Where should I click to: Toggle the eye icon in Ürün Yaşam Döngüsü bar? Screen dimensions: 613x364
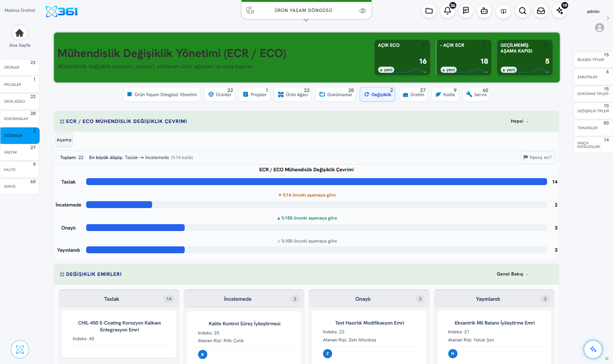pyautogui.click(x=363, y=11)
